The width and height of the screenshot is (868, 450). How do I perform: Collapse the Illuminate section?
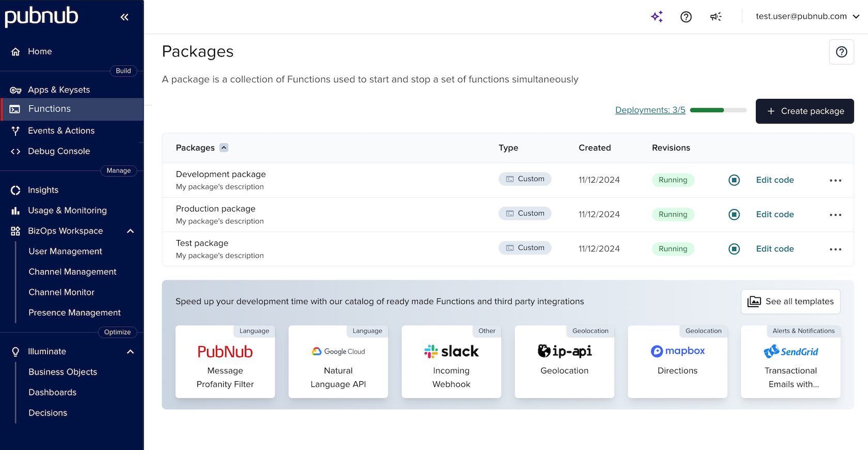pos(130,352)
